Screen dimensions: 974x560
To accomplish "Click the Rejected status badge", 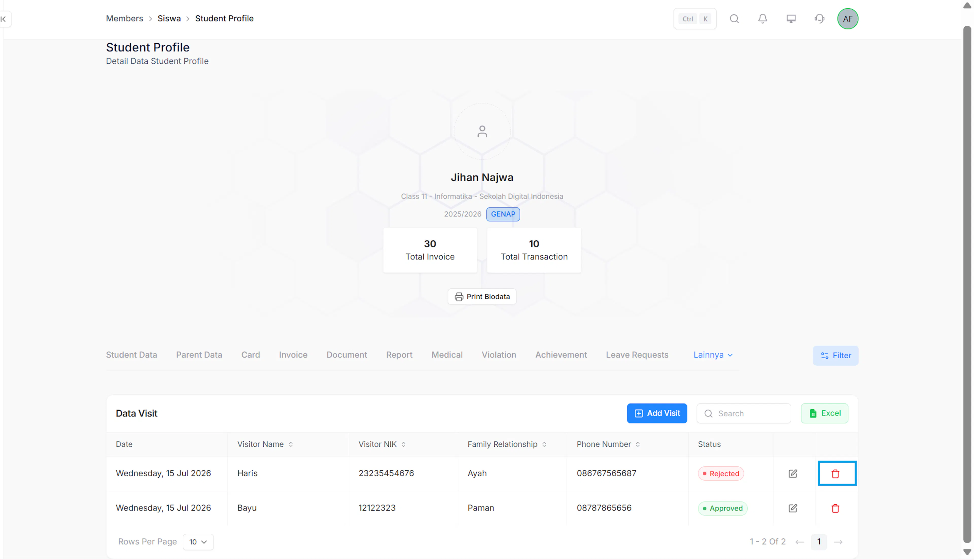I will pos(721,474).
